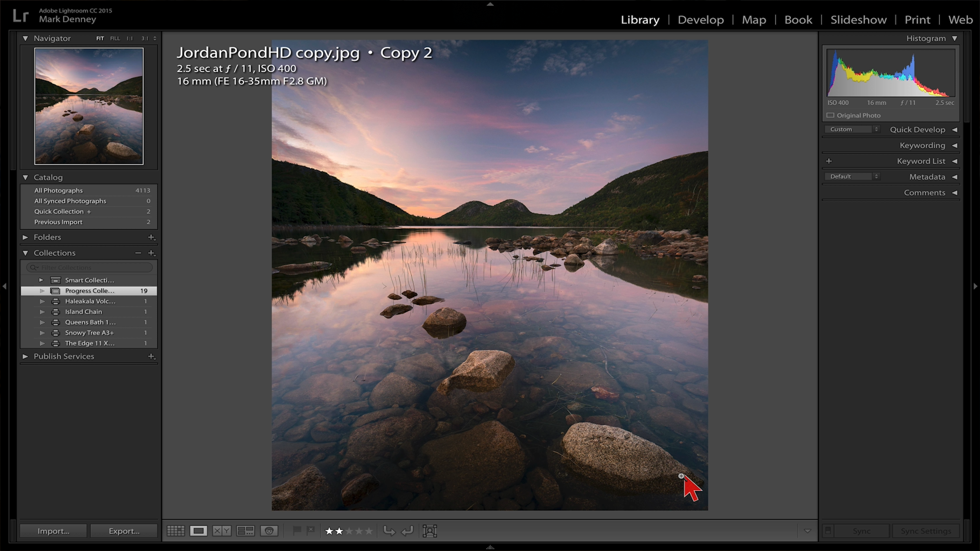The width and height of the screenshot is (980, 551).
Task: Open toolbar content dropdown arrow
Action: coord(808,531)
